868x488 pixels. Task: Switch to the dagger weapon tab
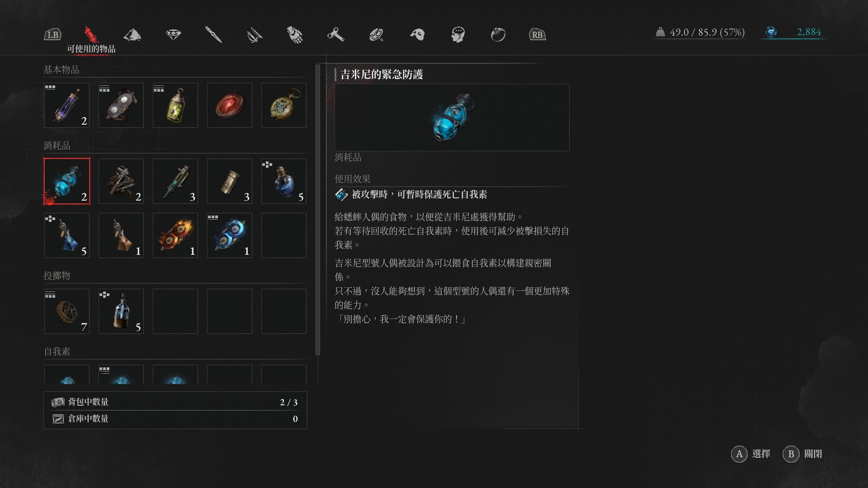[x=213, y=34]
